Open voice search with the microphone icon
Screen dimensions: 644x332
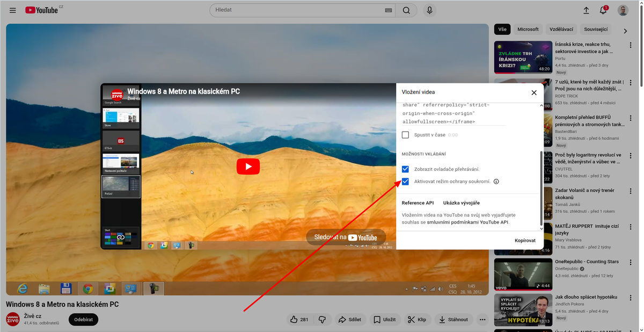coord(429,10)
